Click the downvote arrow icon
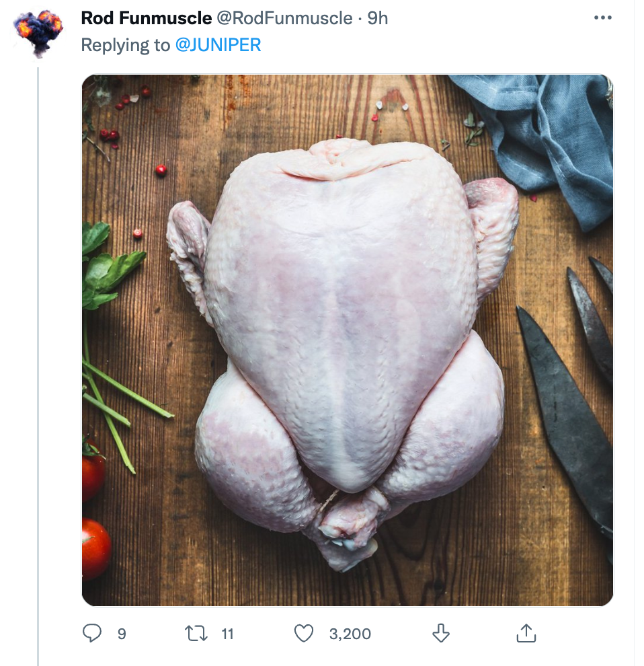This screenshot has height=666, width=644. coord(440,633)
